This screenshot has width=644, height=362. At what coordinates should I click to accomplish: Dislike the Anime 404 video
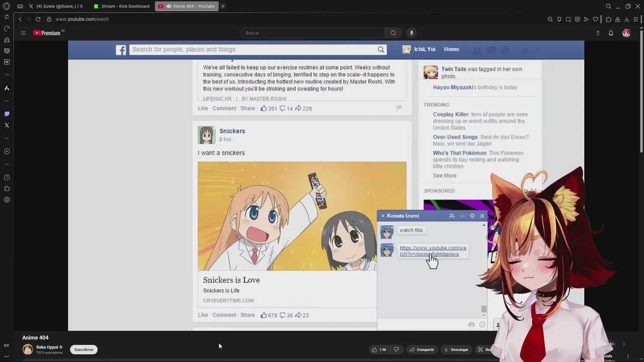[396, 349]
